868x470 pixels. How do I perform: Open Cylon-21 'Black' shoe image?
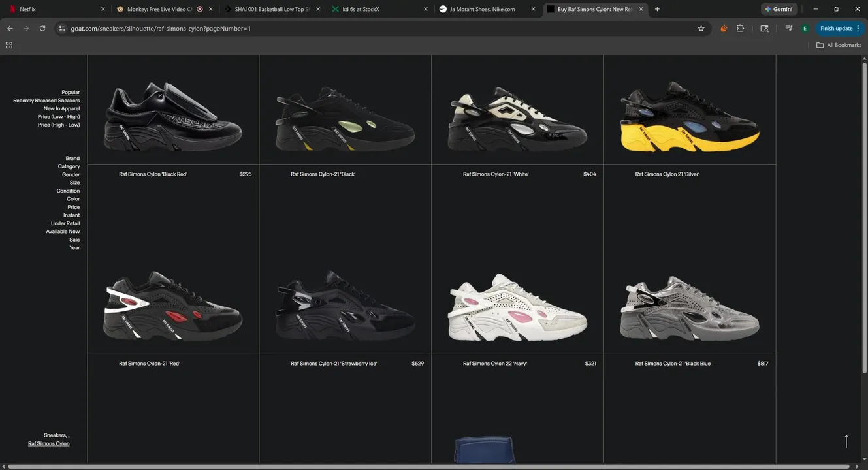pyautogui.click(x=345, y=119)
